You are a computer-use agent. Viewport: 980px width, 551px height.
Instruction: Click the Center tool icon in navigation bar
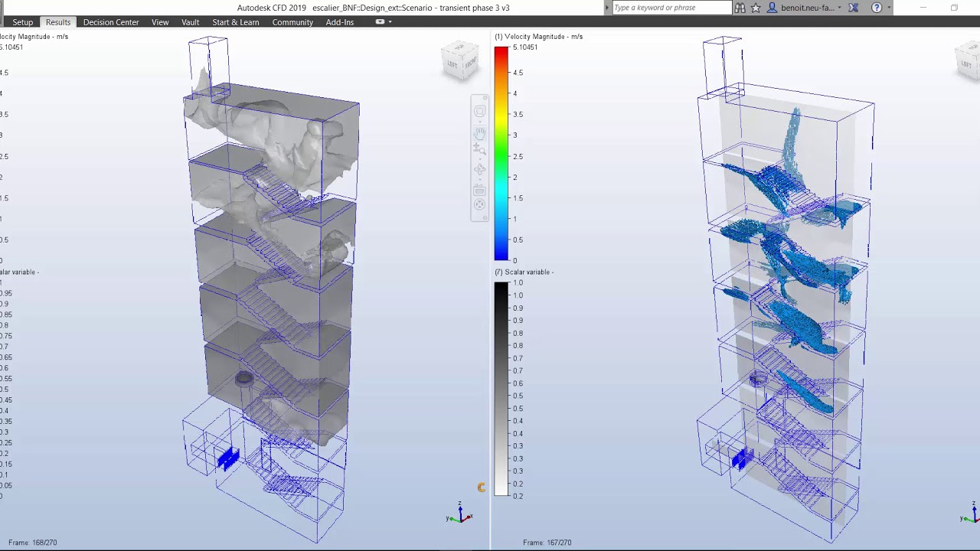(479, 204)
